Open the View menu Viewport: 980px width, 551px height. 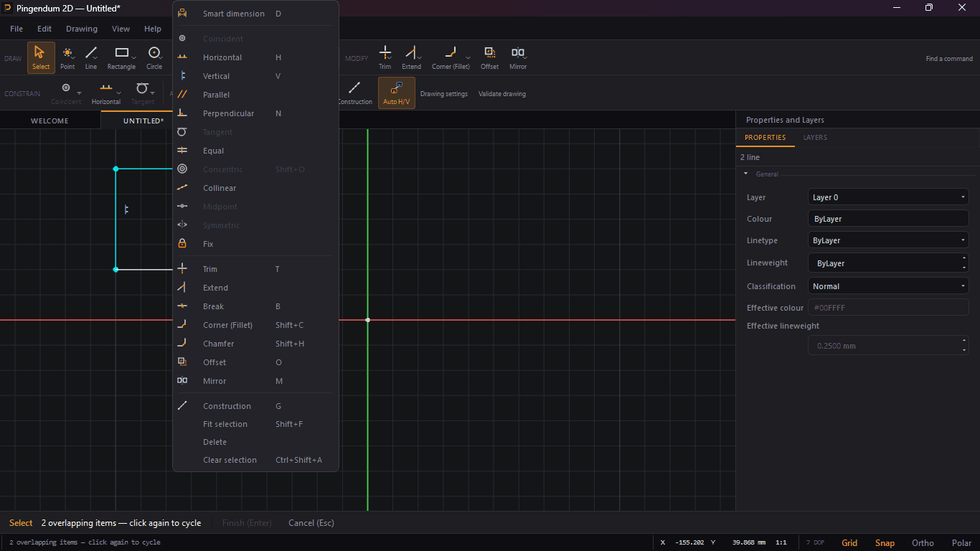[121, 29]
